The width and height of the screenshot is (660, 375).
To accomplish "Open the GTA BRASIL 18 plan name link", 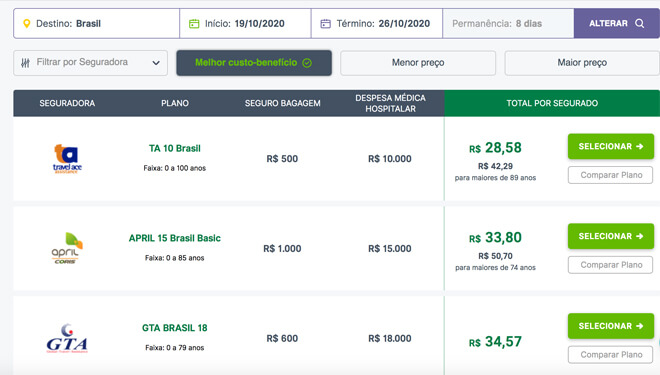I will point(175,328).
